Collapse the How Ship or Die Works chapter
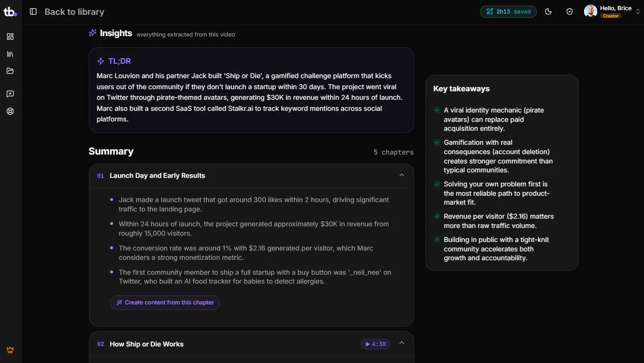The width and height of the screenshot is (644, 363). 402,343
